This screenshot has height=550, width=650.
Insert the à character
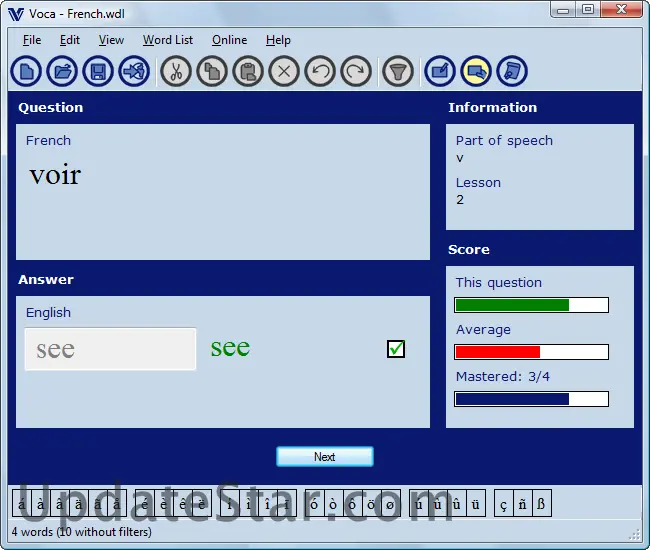coord(41,503)
